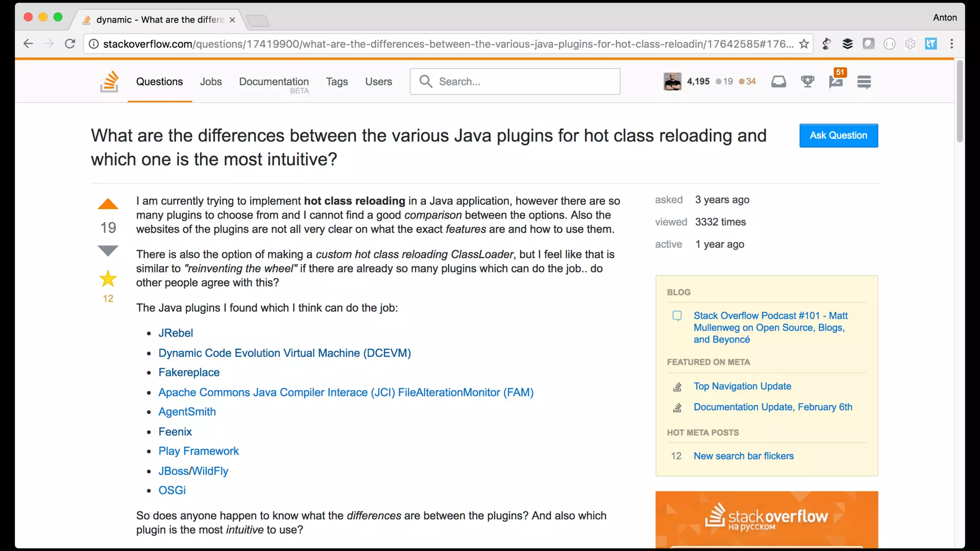Open the review queue icon with 51 badge
Screen dimensions: 980x551
[836, 82]
